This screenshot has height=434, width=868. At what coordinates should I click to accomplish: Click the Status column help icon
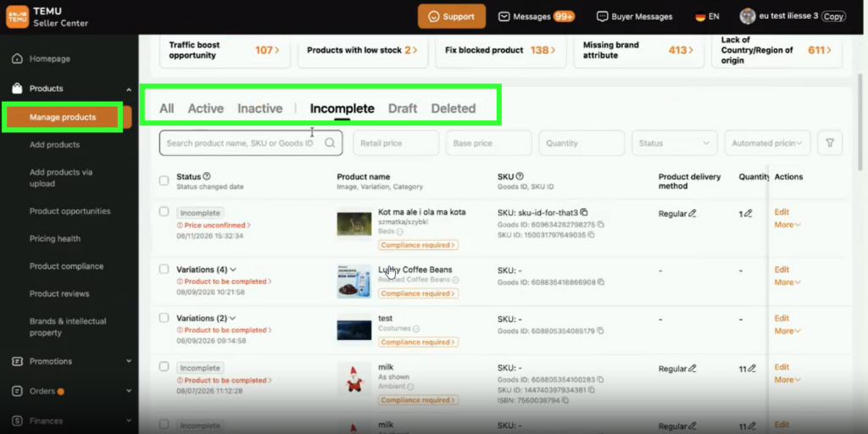pyautogui.click(x=207, y=176)
